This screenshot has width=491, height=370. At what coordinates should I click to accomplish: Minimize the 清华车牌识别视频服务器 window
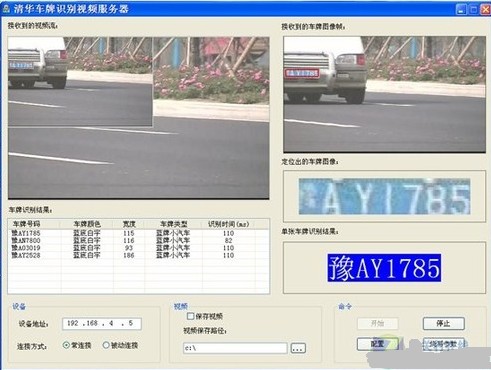click(461, 9)
